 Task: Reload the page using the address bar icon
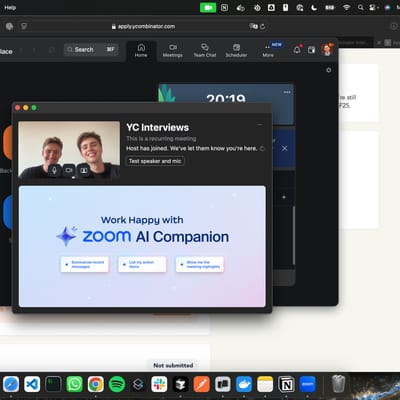click(x=263, y=26)
